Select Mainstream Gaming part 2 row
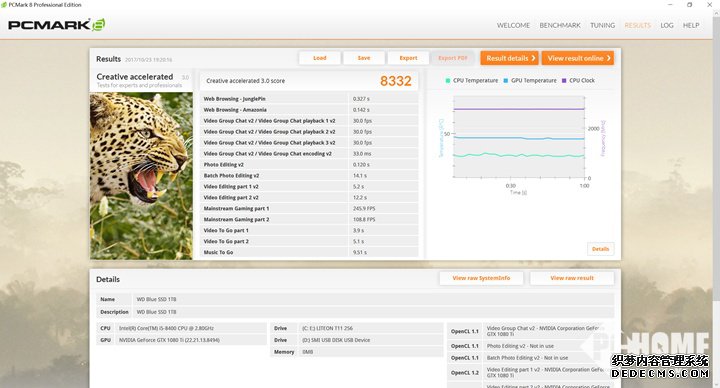 coord(309,219)
